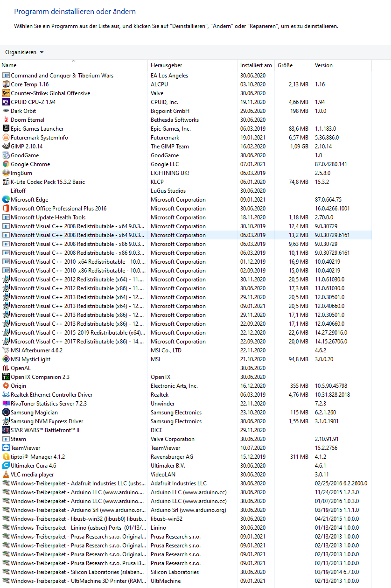391x588 pixels.
Task: Click publisher LIGHTNING UK!
Action: [x=170, y=173]
